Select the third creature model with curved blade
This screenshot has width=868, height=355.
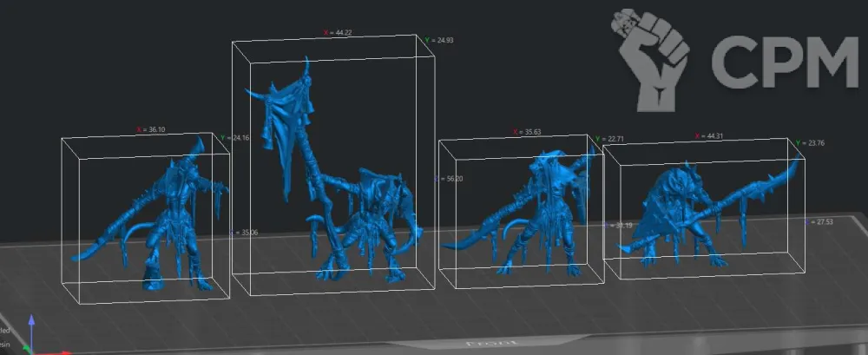[x=538, y=208]
